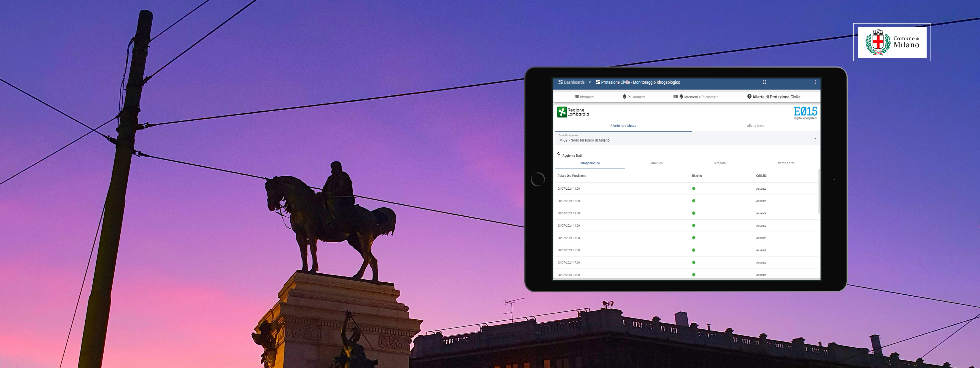Click the refresh icon beside Aggiorna Dati
Screen dimensions: 980x368
[559, 154]
